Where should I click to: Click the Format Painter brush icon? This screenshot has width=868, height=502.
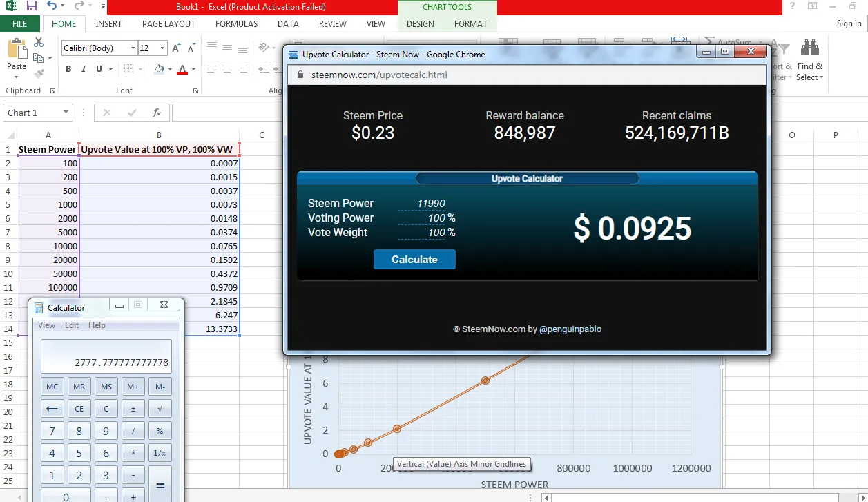(x=39, y=73)
